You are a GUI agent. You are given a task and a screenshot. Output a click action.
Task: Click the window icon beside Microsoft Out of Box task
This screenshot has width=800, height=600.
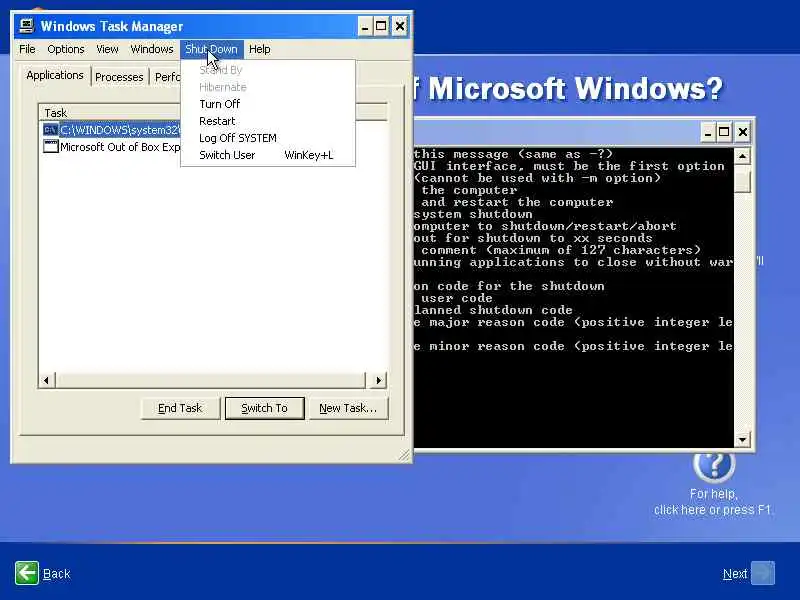click(50, 147)
